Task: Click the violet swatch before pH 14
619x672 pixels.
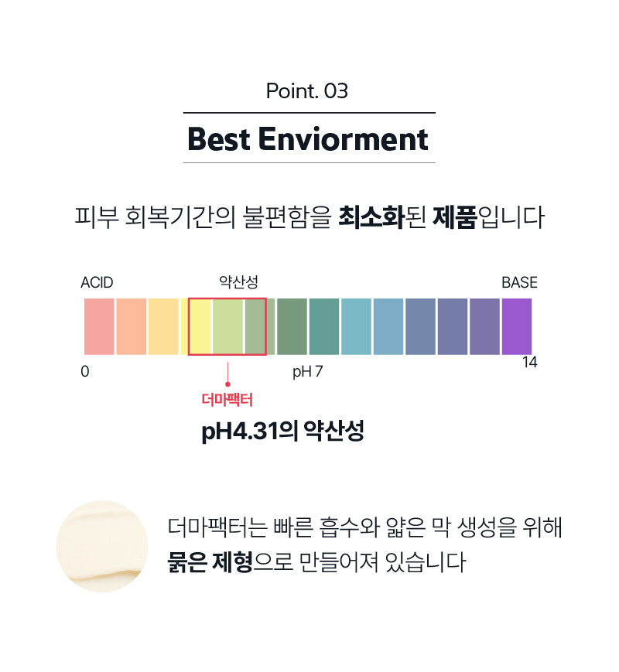Action: (x=484, y=326)
